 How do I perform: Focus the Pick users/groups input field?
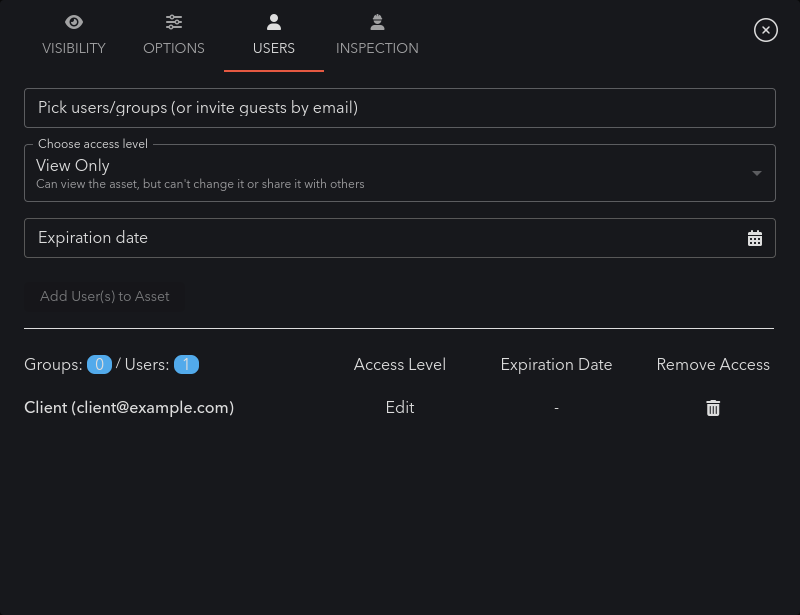coord(400,108)
